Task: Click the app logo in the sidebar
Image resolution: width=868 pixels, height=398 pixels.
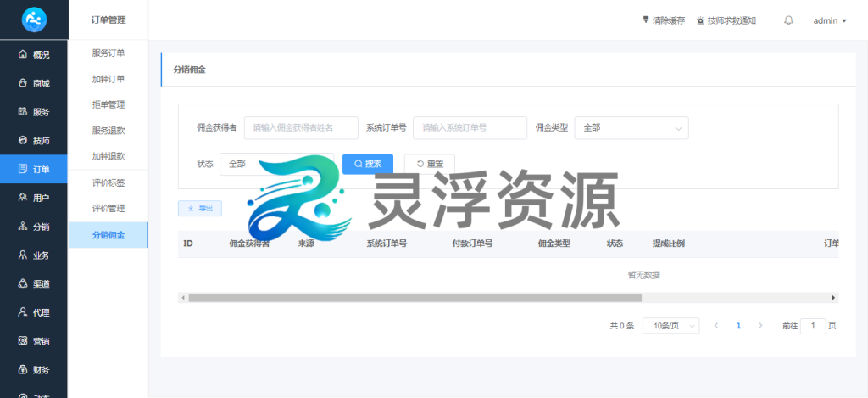Action: pos(34,20)
